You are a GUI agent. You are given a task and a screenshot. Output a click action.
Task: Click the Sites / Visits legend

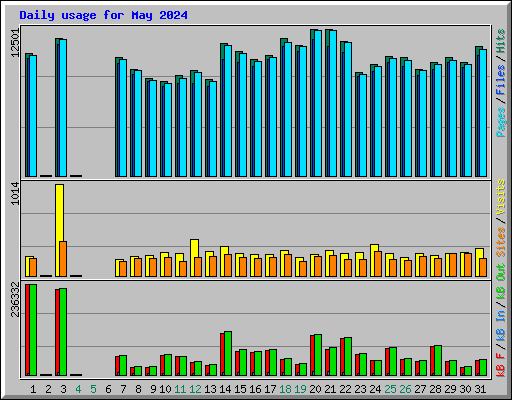tap(501, 218)
